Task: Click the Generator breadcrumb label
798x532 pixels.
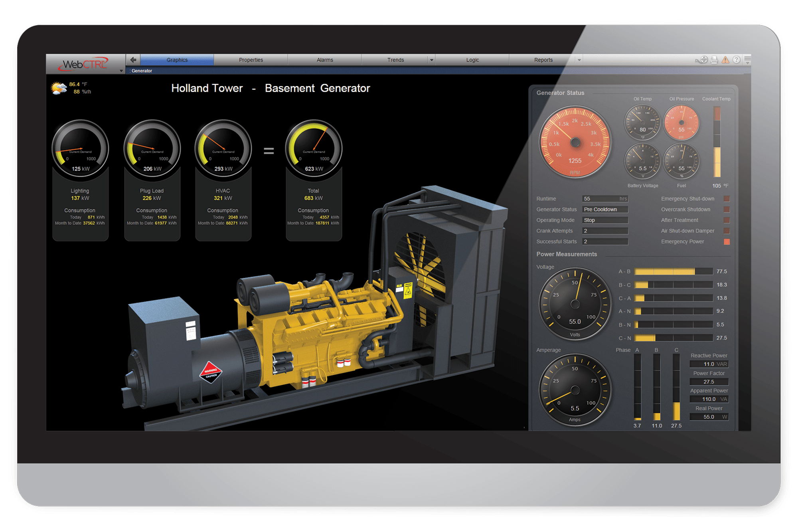Action: tap(142, 71)
